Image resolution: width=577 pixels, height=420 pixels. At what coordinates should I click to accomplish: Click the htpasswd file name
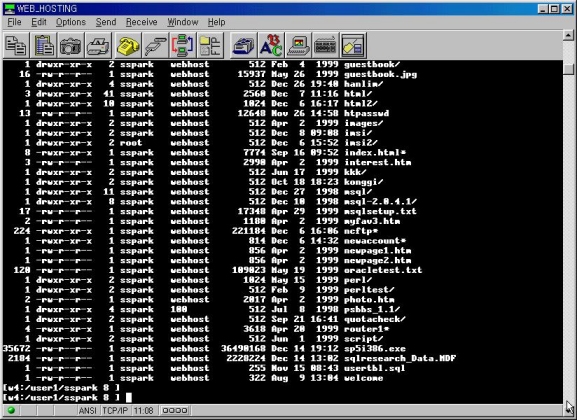pyautogui.click(x=367, y=113)
